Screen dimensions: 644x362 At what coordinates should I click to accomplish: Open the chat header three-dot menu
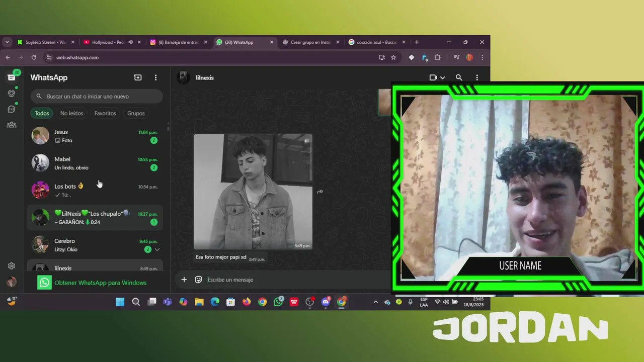tap(477, 77)
